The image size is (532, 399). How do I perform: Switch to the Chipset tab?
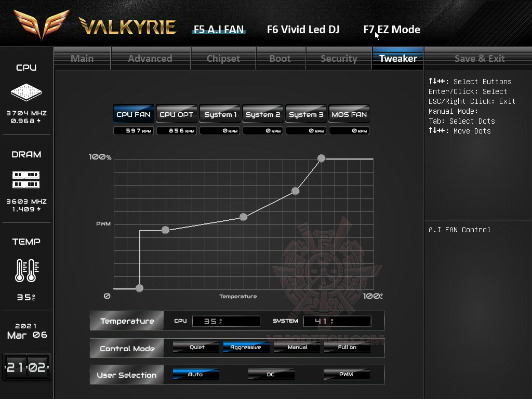(x=223, y=58)
